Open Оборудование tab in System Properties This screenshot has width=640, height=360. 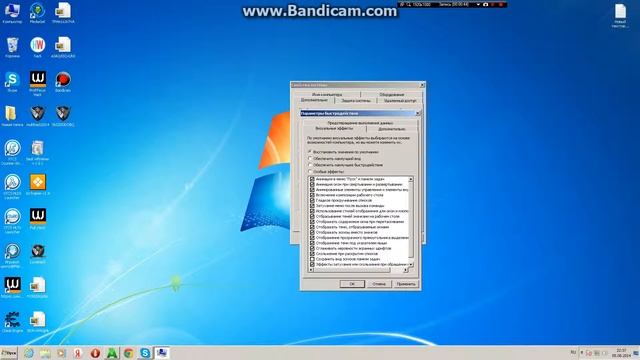click(391, 94)
